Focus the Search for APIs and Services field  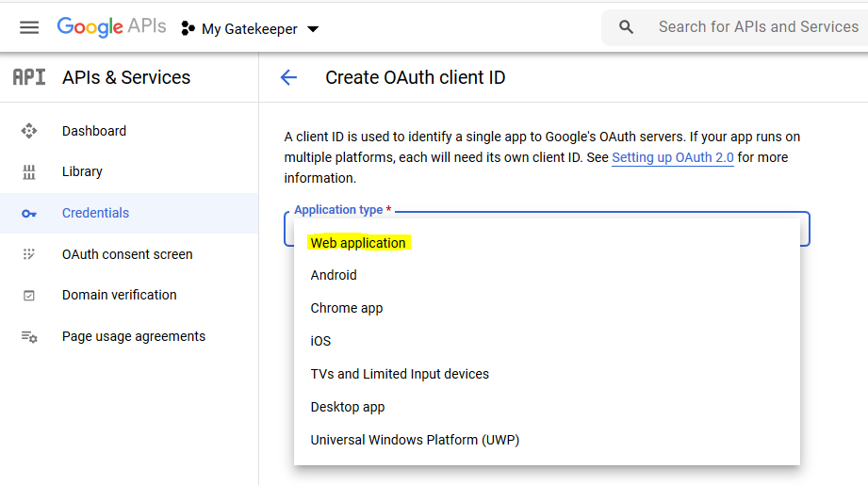click(x=758, y=27)
